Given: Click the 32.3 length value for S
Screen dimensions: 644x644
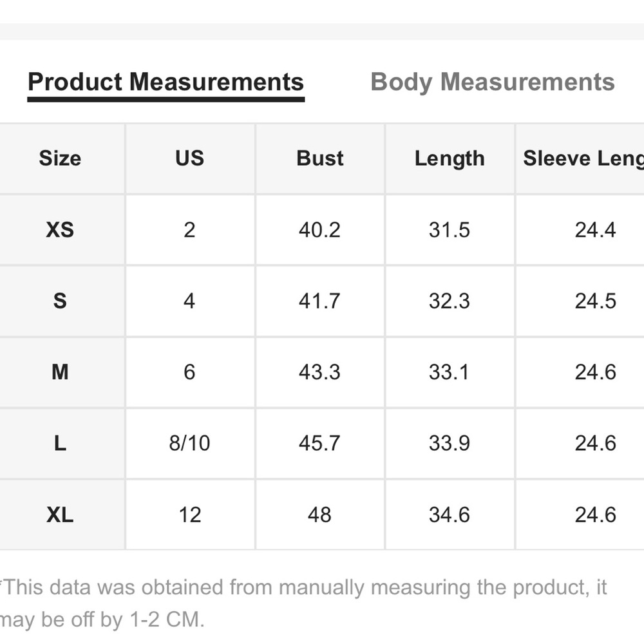Looking at the screenshot, I should click(x=450, y=301).
